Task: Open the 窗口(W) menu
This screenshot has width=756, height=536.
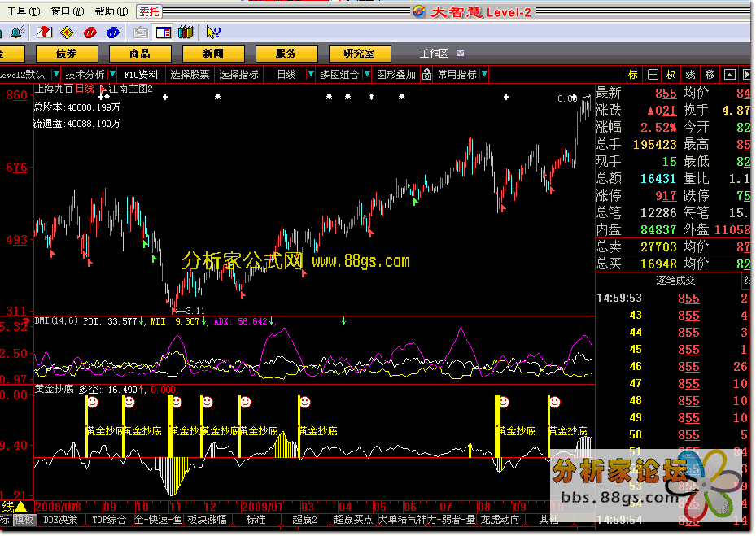Action: [x=68, y=11]
